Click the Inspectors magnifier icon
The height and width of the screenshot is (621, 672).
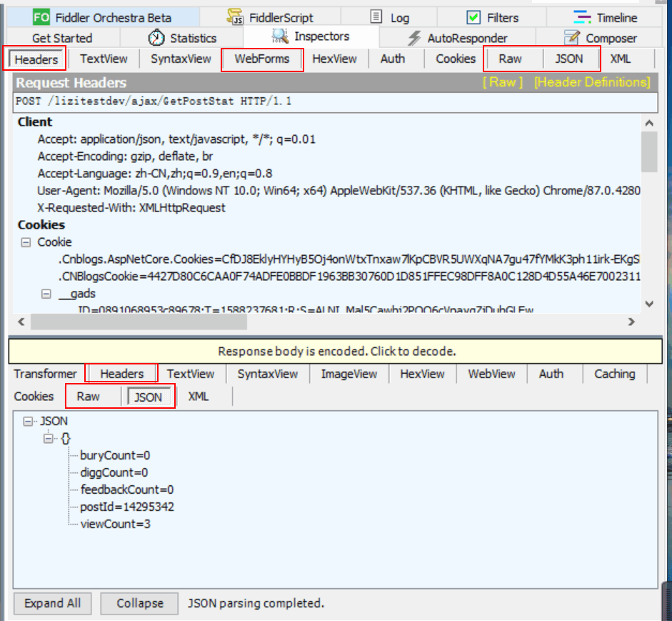pos(280,36)
